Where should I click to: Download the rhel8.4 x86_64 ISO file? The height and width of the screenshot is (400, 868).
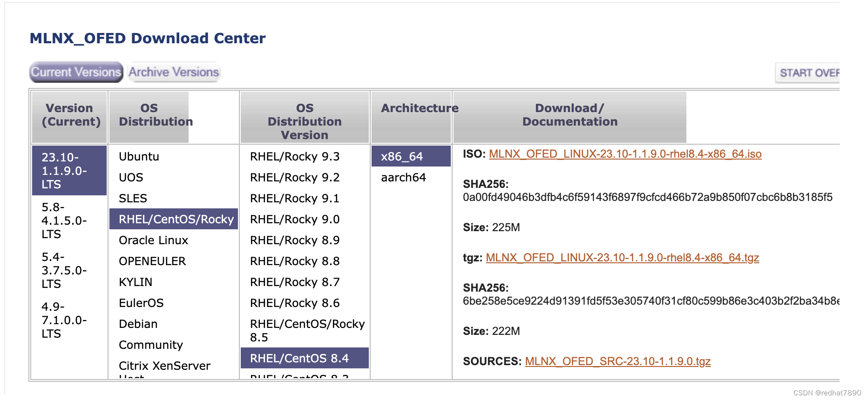coord(625,154)
